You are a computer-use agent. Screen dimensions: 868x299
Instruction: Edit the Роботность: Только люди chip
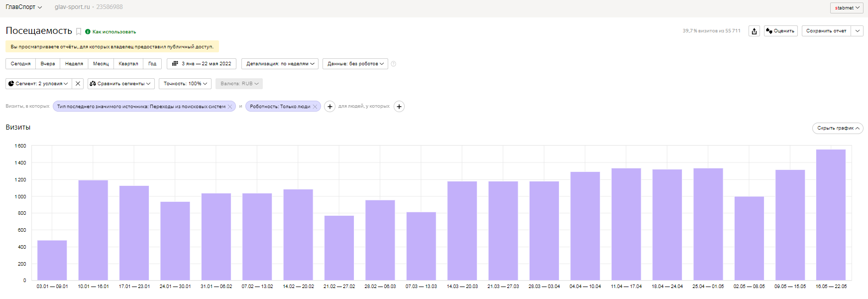pyautogui.click(x=280, y=107)
